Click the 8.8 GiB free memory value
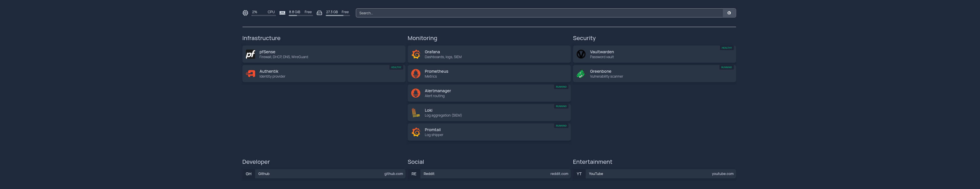Image resolution: width=980 pixels, height=189 pixels. (x=294, y=12)
